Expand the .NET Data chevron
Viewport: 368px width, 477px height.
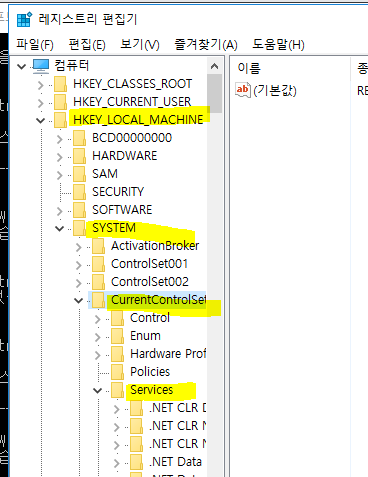117,463
